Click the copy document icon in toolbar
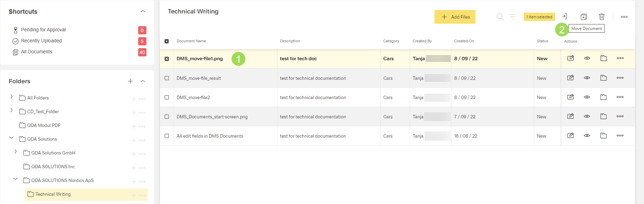Screen dimensions: 644x204 coord(584,17)
